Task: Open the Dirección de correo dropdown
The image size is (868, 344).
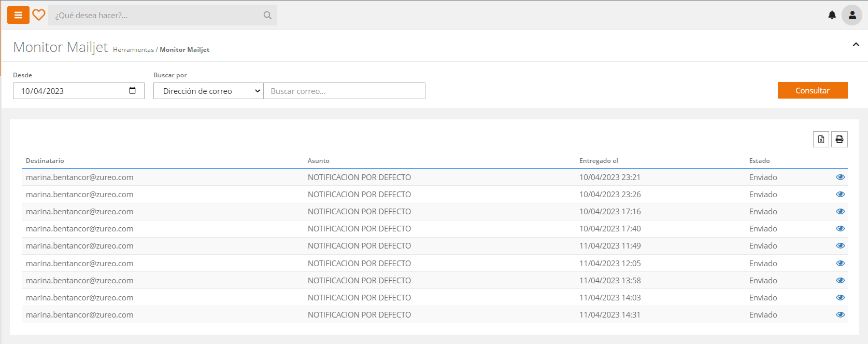Action: [208, 91]
